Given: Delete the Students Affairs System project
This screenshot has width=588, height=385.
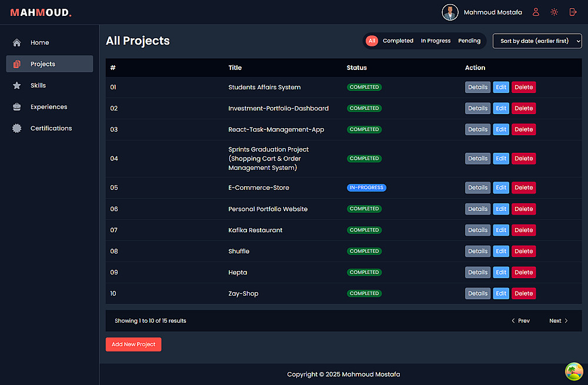Looking at the screenshot, I should click(x=523, y=88).
